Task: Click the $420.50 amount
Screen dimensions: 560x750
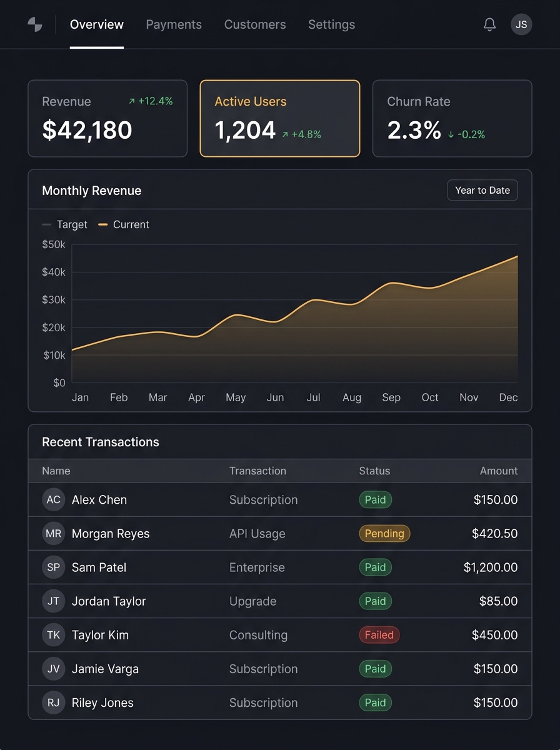Action: (x=495, y=533)
